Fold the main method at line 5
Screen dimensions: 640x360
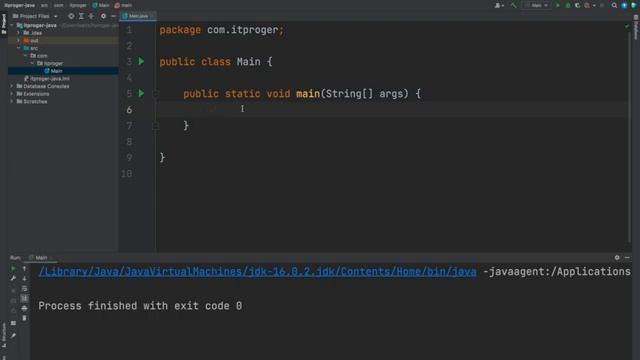pos(156,94)
